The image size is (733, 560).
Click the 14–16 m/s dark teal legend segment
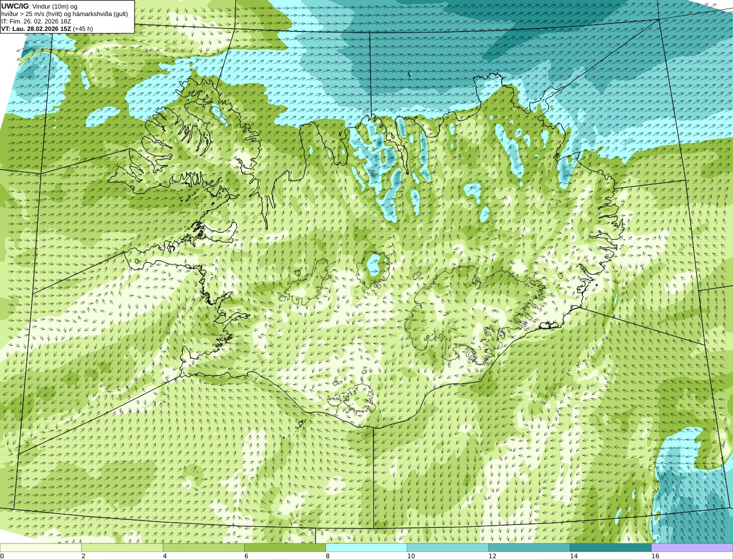pyautogui.click(x=611, y=548)
